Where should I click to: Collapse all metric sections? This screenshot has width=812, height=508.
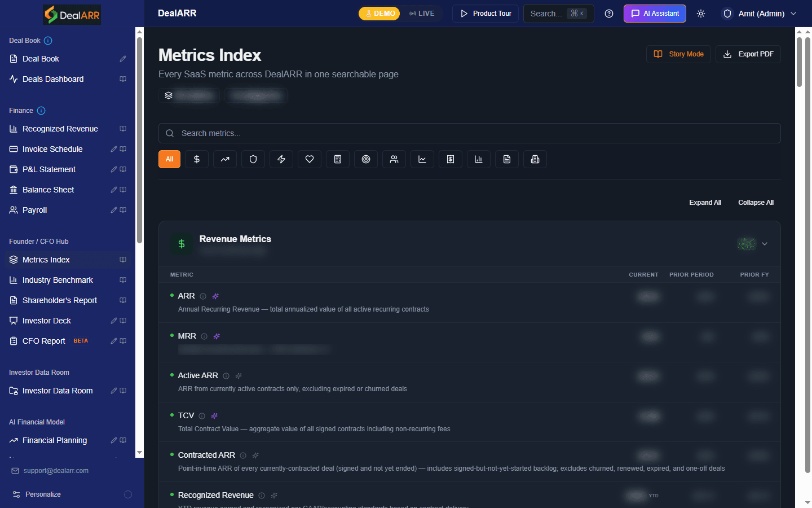756,203
